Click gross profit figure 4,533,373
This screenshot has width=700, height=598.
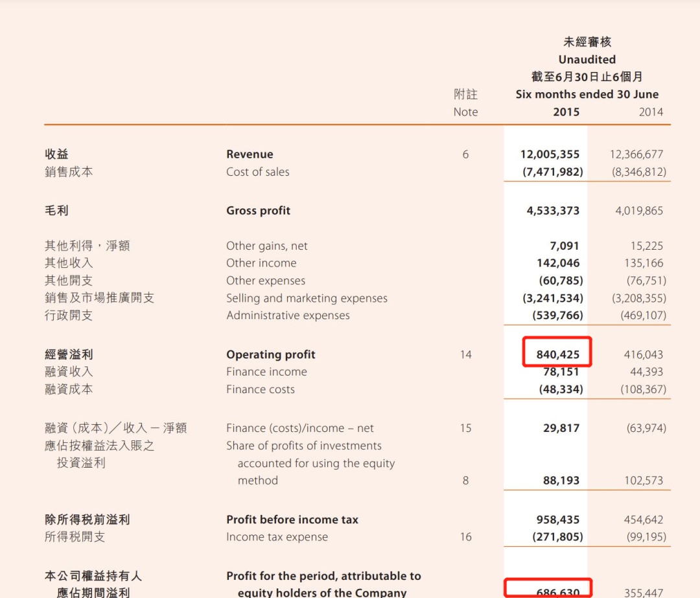click(x=553, y=210)
